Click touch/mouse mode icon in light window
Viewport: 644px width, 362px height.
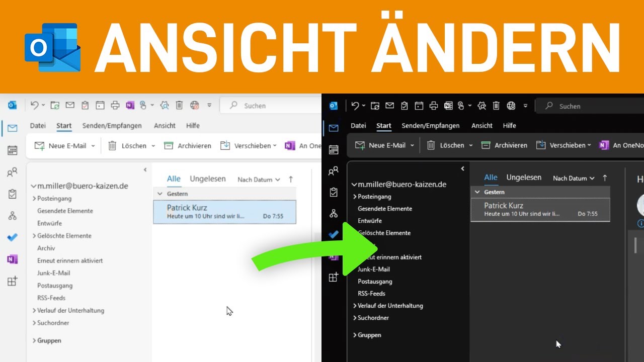(143, 106)
